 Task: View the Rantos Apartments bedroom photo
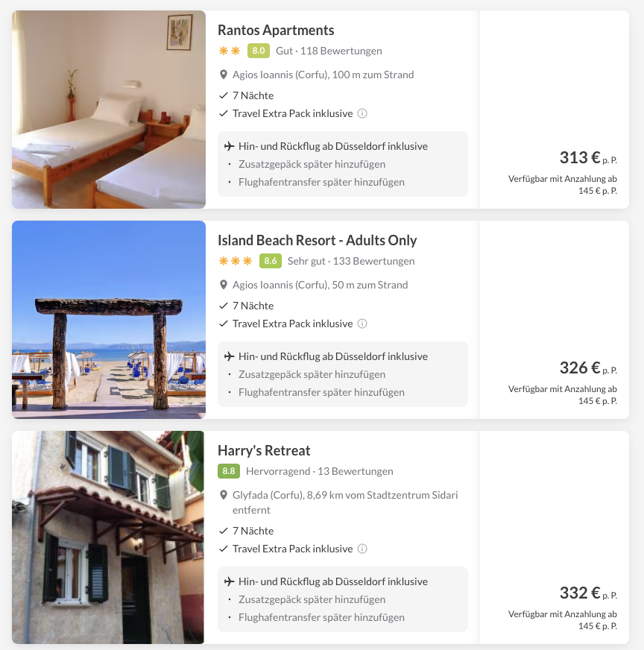[x=109, y=110]
